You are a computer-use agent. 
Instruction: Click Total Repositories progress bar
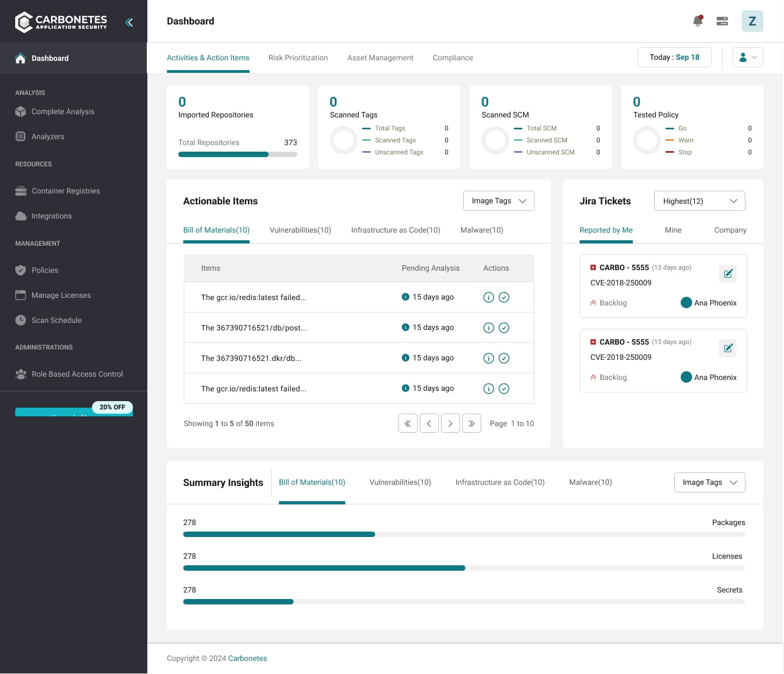click(238, 155)
